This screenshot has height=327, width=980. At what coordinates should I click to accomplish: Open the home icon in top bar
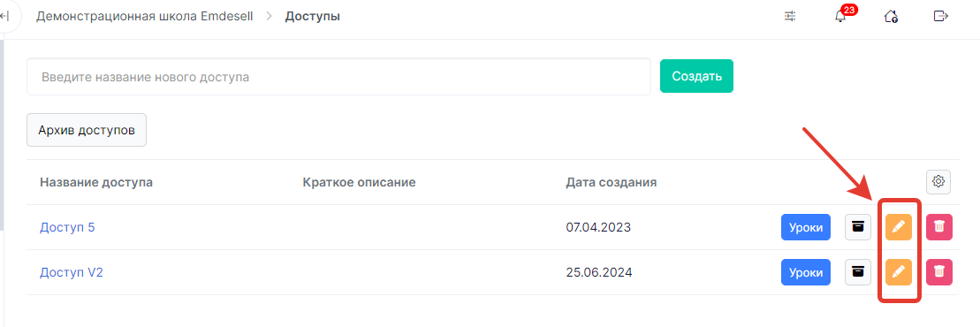891,16
